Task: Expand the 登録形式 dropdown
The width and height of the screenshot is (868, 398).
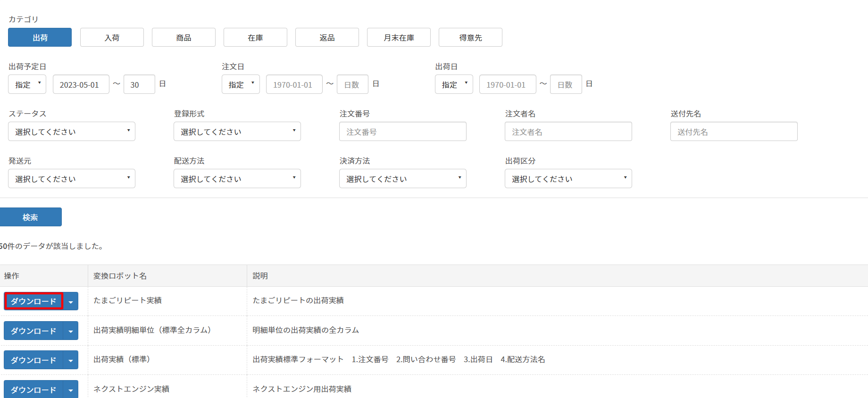Action: [237, 132]
